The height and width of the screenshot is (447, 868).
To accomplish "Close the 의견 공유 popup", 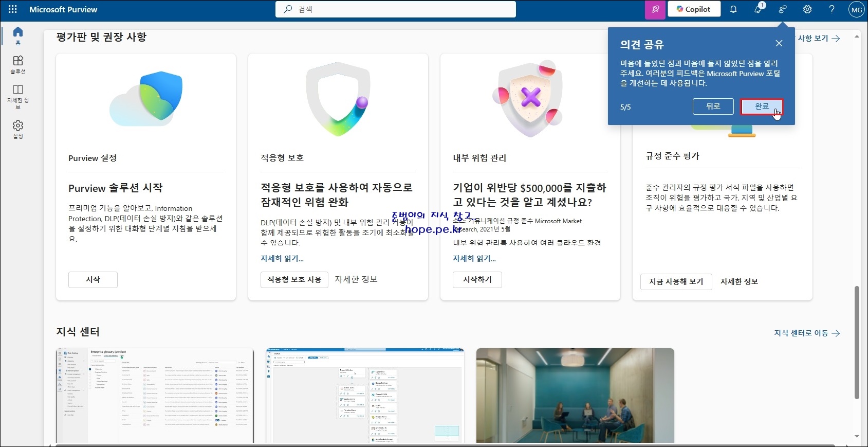I will (779, 43).
